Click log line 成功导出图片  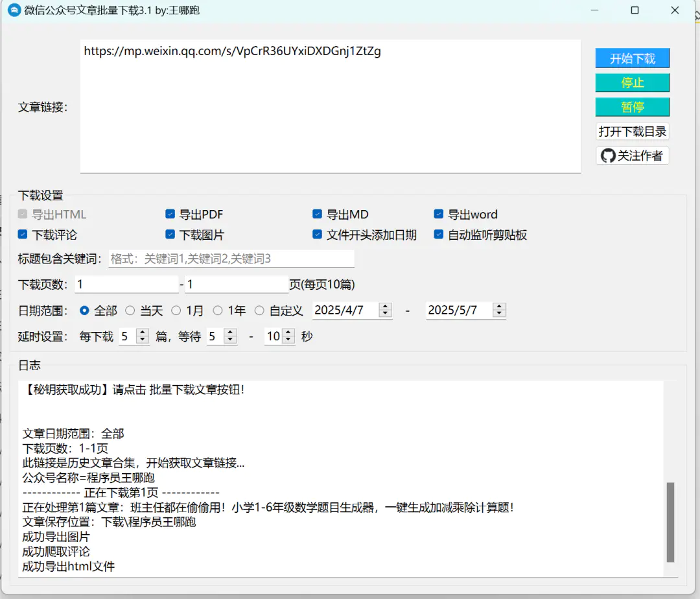[56, 537]
